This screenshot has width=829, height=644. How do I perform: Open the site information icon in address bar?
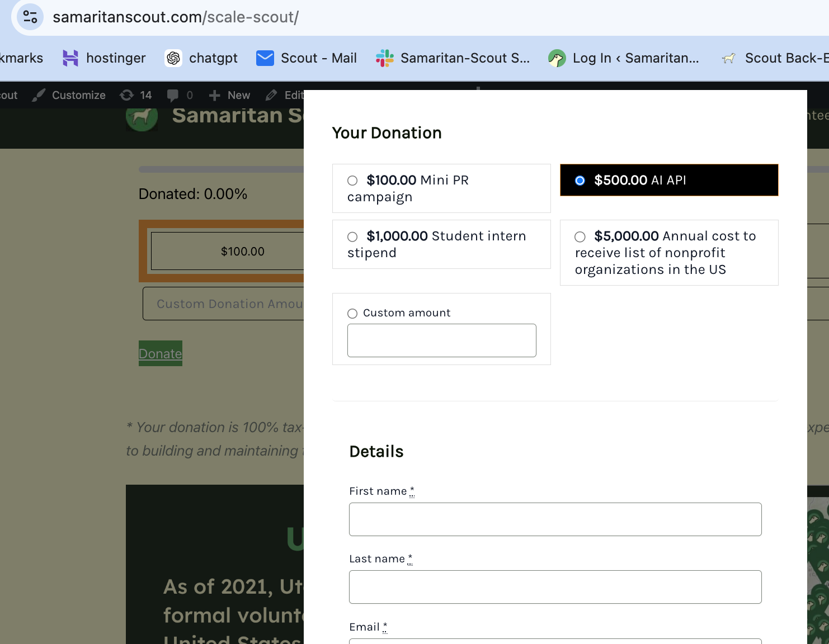pos(30,17)
